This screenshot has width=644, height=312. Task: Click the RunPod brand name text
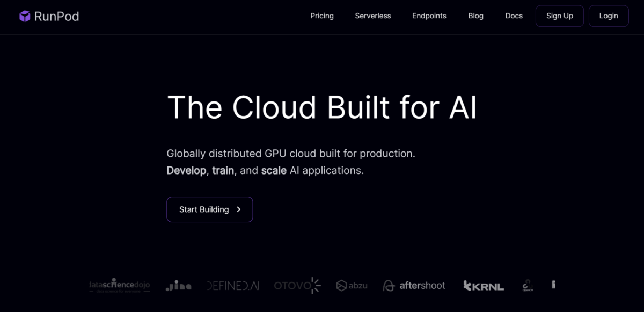point(56,16)
